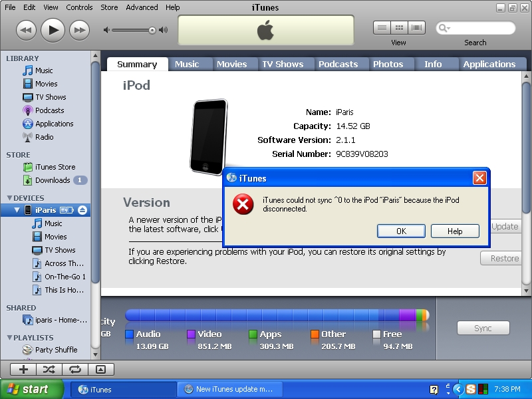This screenshot has width=532, height=399.
Task: Collapse the PLAYLISTS section
Action: point(9,338)
